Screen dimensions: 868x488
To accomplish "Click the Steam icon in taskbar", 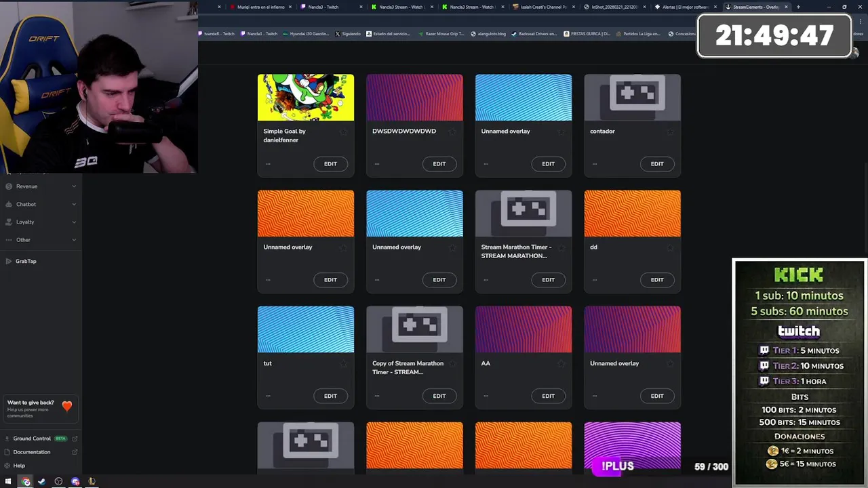I will click(x=41, y=482).
